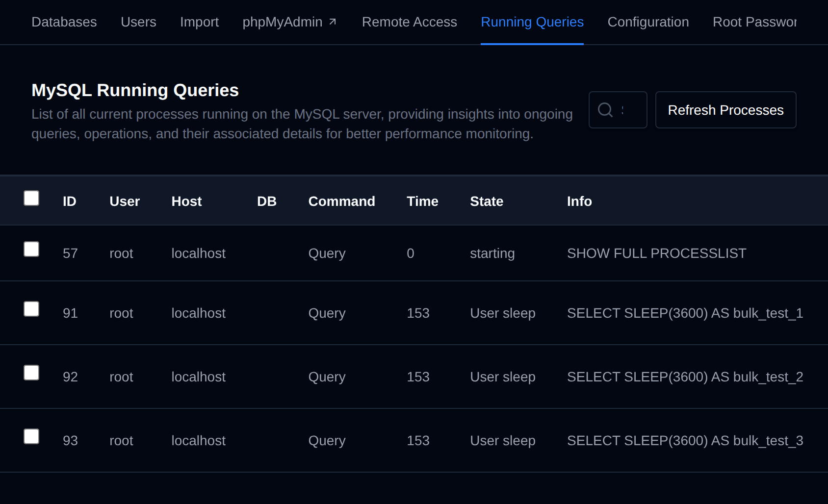The height and width of the screenshot is (504, 828).
Task: Click process ID 93 cell
Action: (x=70, y=441)
